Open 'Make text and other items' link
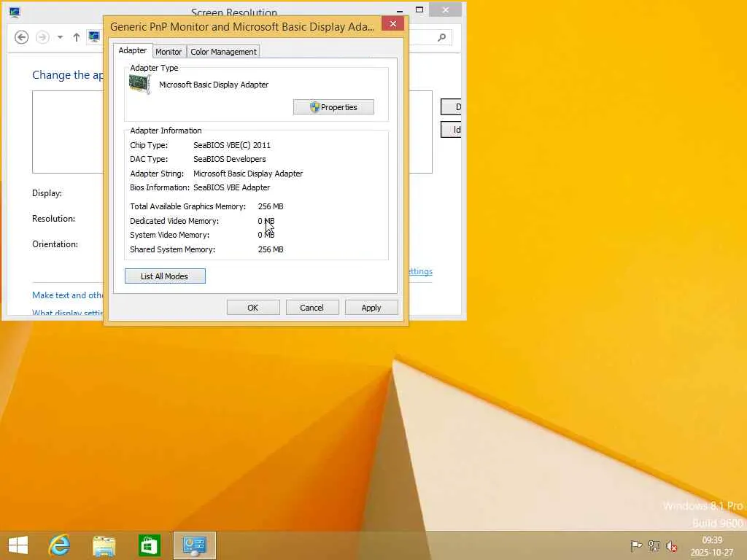The height and width of the screenshot is (560, 747). (68, 295)
